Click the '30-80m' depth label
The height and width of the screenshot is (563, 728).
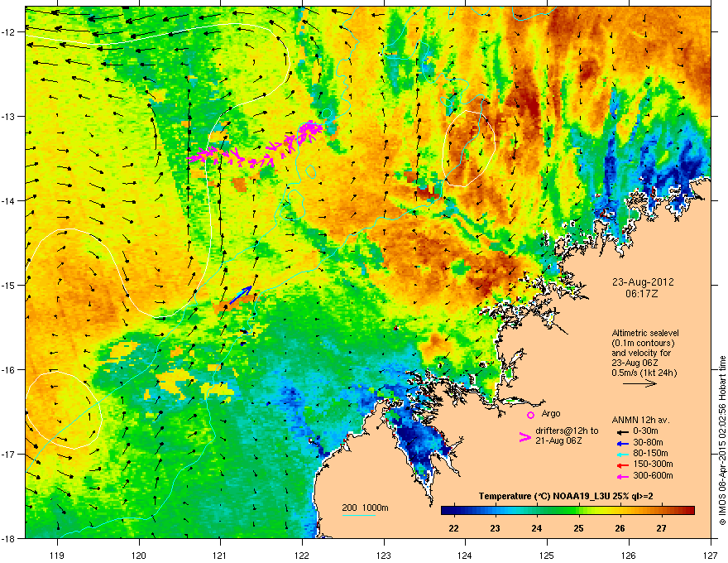pos(648,443)
